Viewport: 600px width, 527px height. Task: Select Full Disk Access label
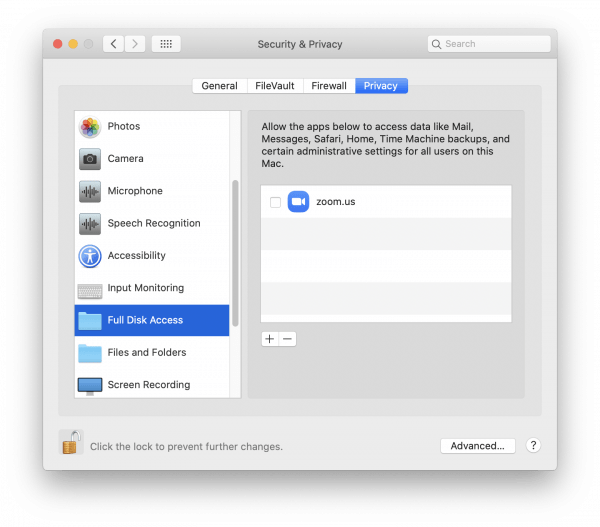[x=145, y=320]
